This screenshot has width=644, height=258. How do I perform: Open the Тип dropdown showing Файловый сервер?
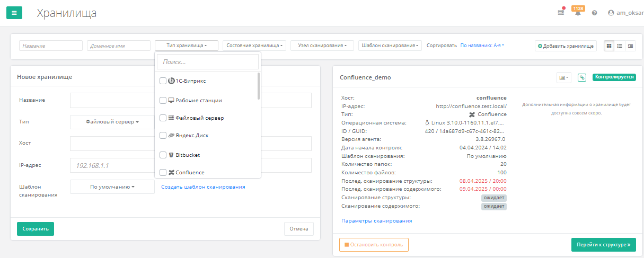pos(112,122)
